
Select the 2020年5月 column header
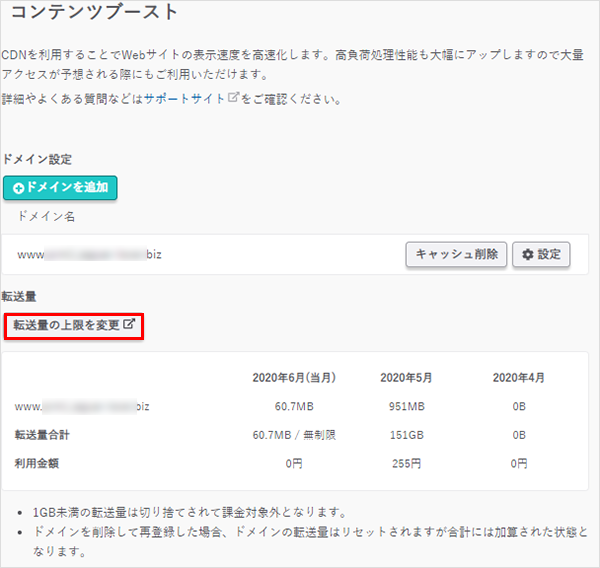(406, 378)
